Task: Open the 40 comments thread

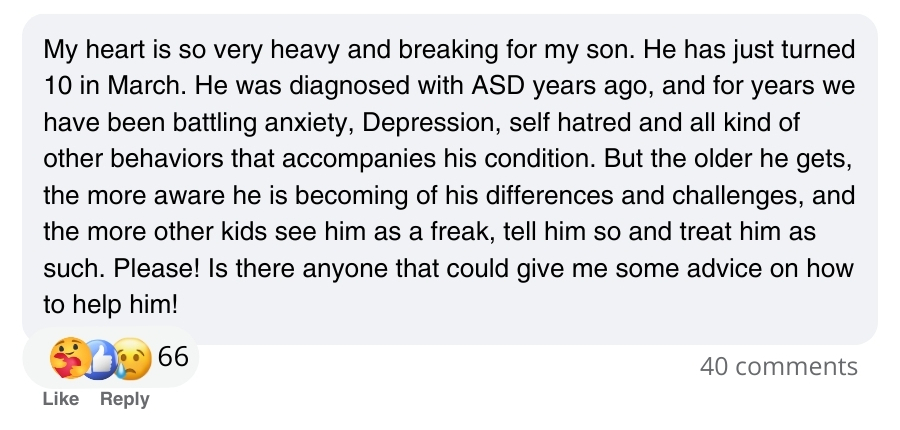Action: click(x=778, y=367)
